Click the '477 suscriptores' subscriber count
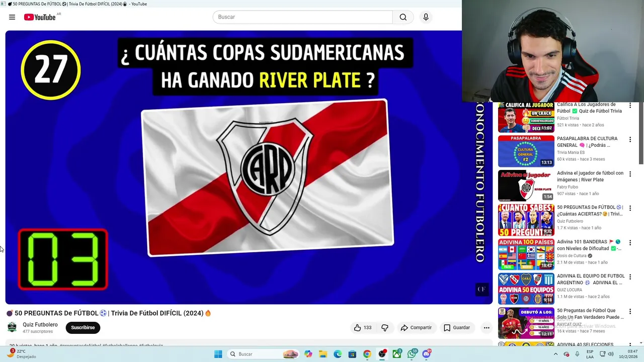The height and width of the screenshot is (362, 644). coord(38,332)
